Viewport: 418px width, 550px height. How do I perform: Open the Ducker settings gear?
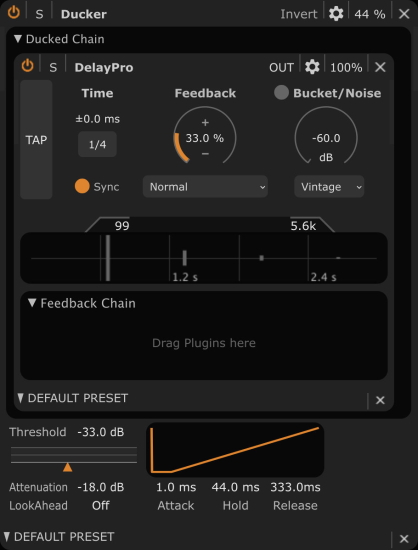(x=336, y=14)
